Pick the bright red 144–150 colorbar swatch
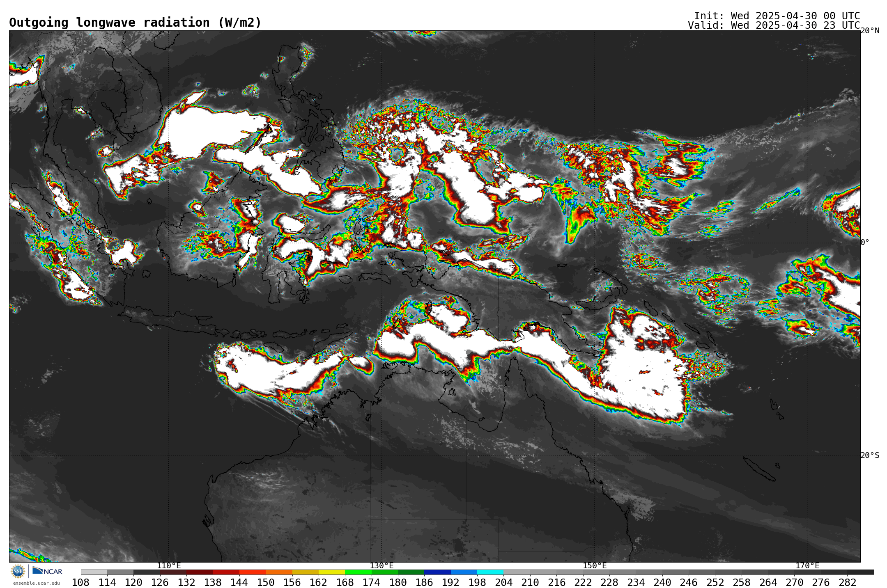 click(x=253, y=572)
